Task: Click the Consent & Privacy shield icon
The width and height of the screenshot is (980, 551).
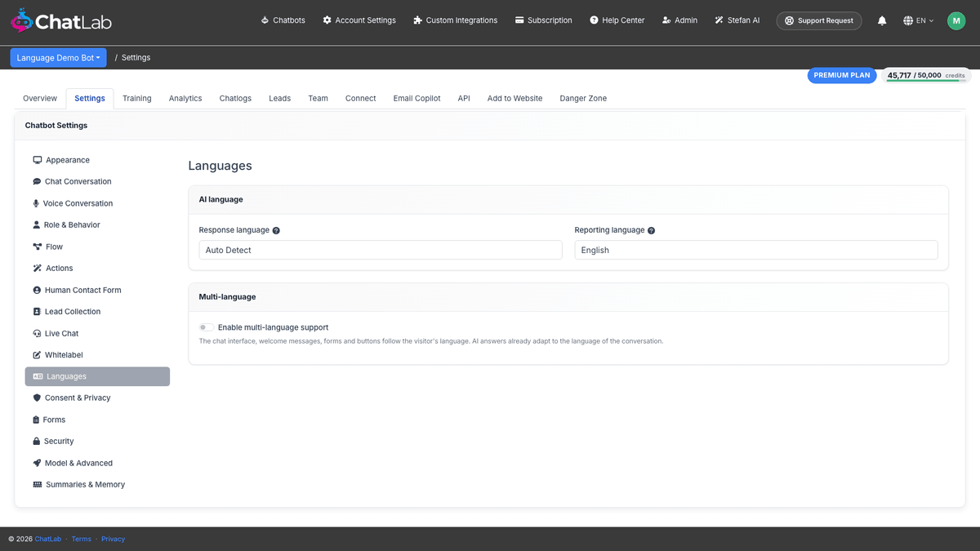Action: pos(37,398)
